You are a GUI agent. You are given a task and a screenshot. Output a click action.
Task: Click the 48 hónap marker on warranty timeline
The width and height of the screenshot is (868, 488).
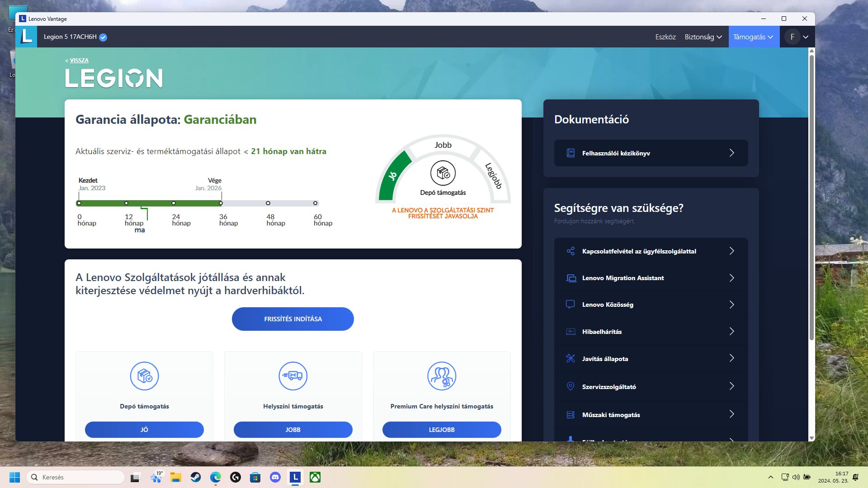[x=268, y=203]
